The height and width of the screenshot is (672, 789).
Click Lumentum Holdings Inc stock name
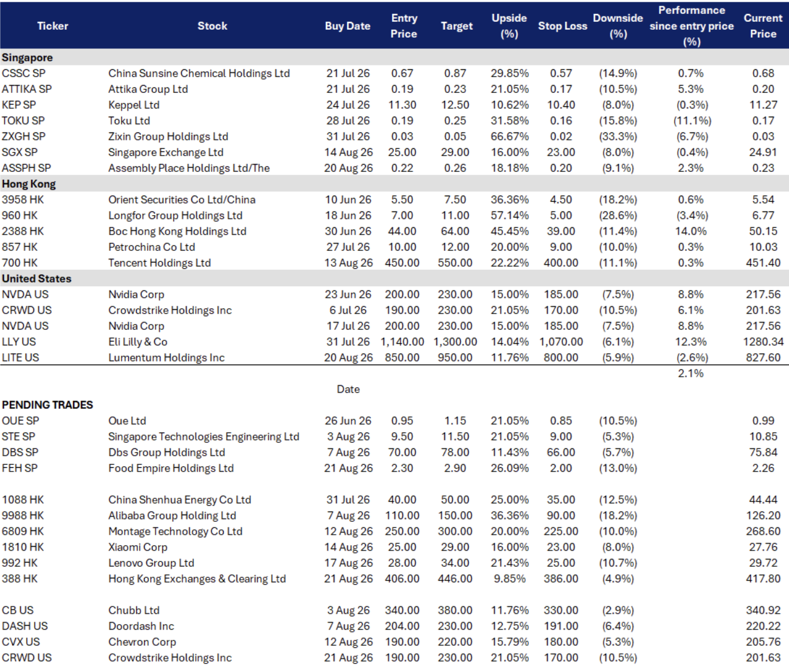coord(167,358)
